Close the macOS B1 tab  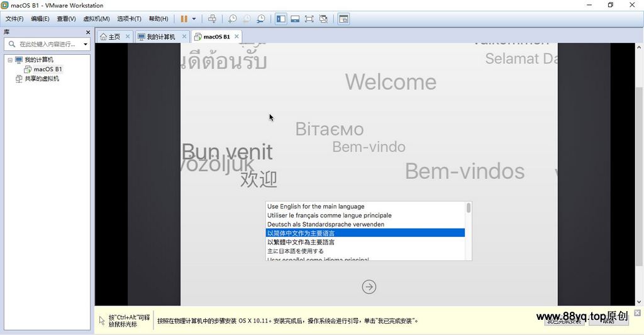236,37
